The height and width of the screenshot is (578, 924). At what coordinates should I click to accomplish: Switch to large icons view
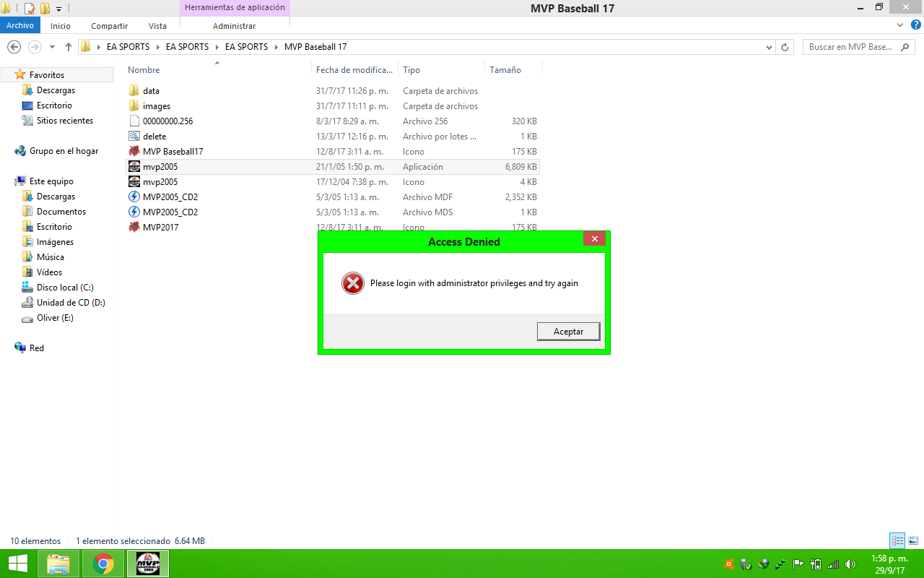tap(913, 540)
